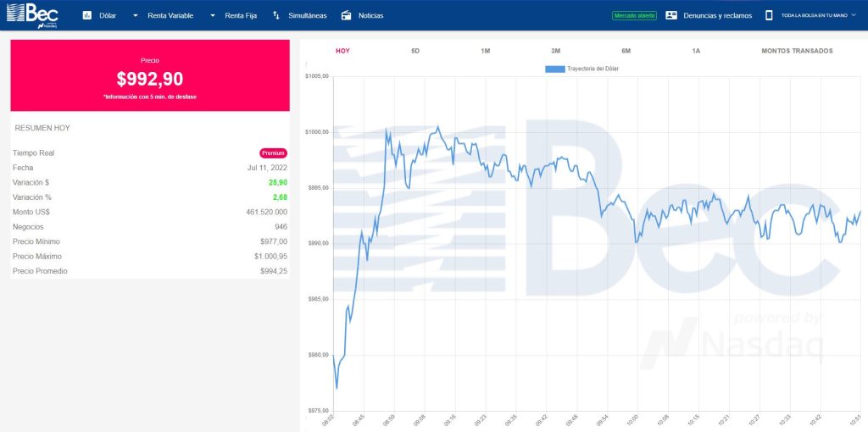Expand the Renta Fija dropdown arrow
The width and height of the screenshot is (868, 432).
(x=212, y=15)
